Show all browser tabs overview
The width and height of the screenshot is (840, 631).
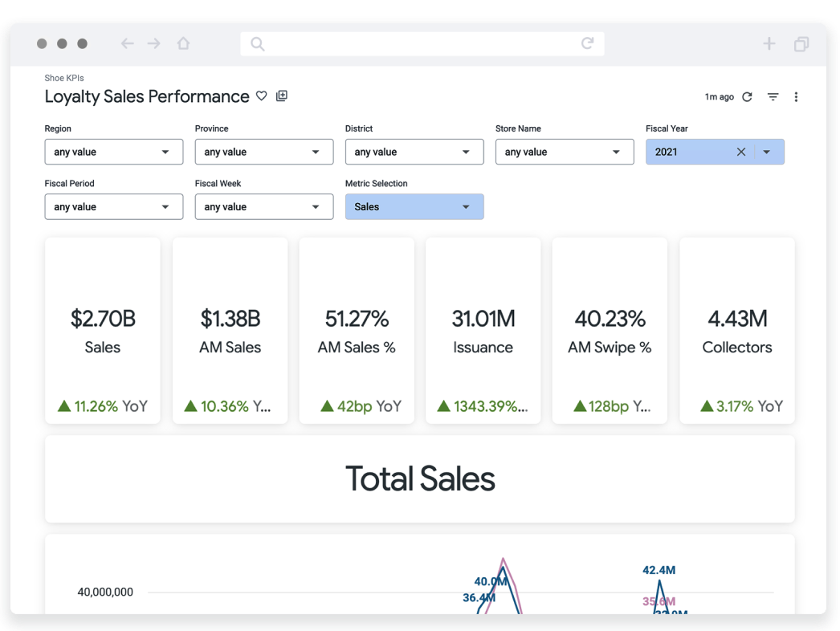tap(801, 43)
